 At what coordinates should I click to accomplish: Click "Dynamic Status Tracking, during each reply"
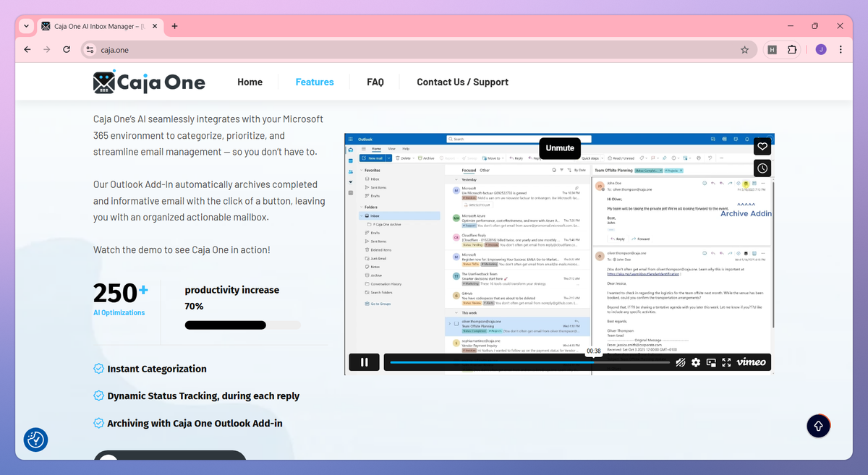click(203, 396)
